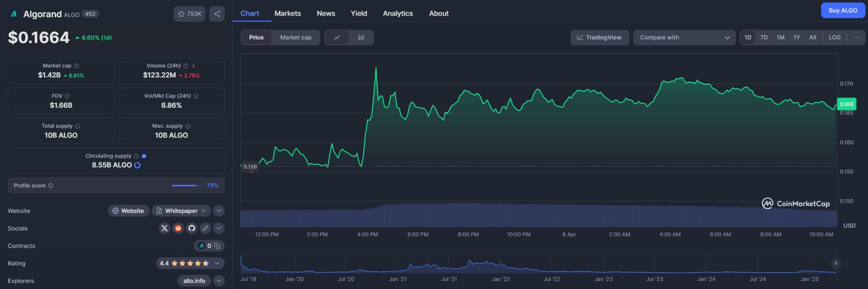
Task: Add Algorand to watchlist via star
Action: coord(189,14)
